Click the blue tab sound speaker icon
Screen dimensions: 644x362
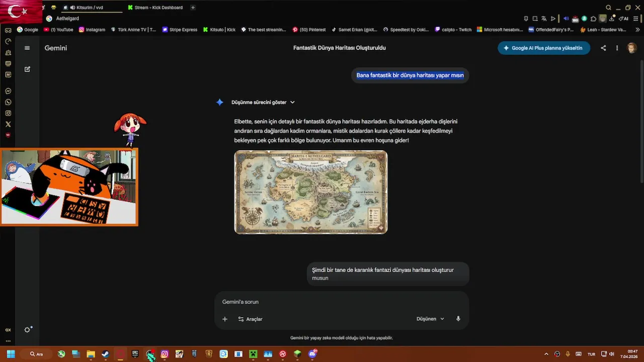pos(566,19)
